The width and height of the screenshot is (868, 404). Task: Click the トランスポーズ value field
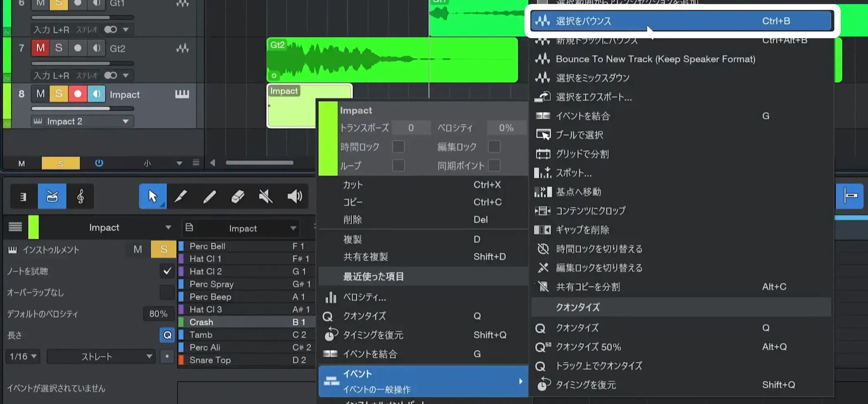click(x=410, y=128)
